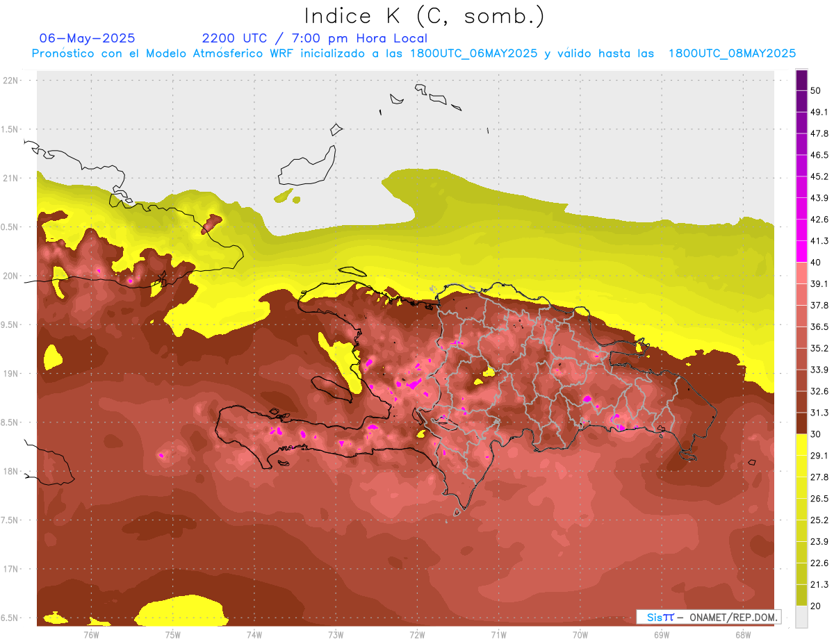Click the colorbar value '49.1'
The image size is (834, 644).
coord(819,112)
